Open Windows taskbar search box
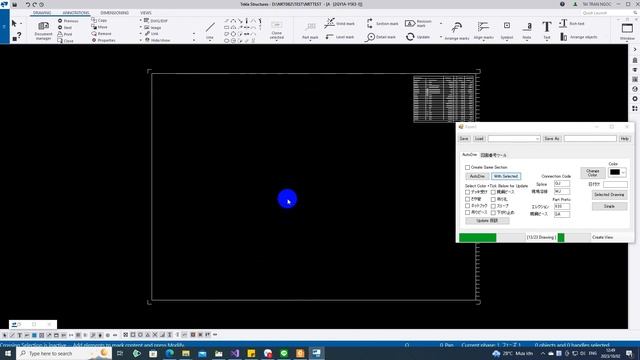 tap(64, 353)
